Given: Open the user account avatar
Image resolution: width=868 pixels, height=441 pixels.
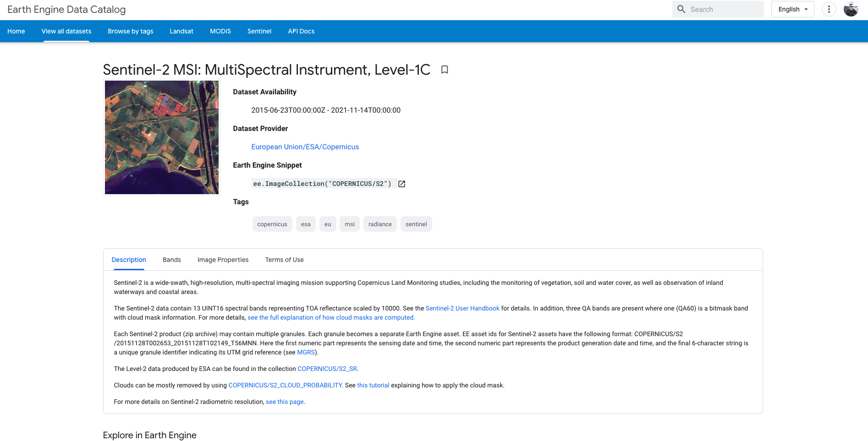Looking at the screenshot, I should tap(851, 9).
